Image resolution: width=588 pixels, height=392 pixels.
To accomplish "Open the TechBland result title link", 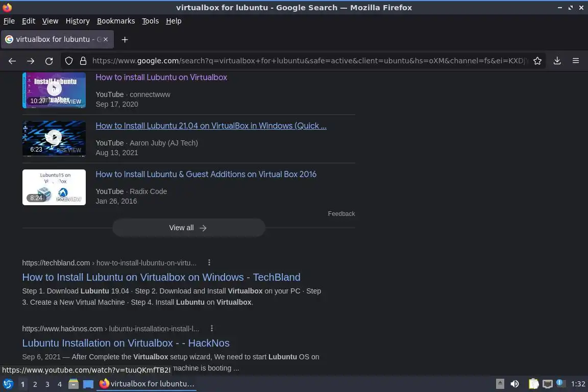I will click(161, 277).
